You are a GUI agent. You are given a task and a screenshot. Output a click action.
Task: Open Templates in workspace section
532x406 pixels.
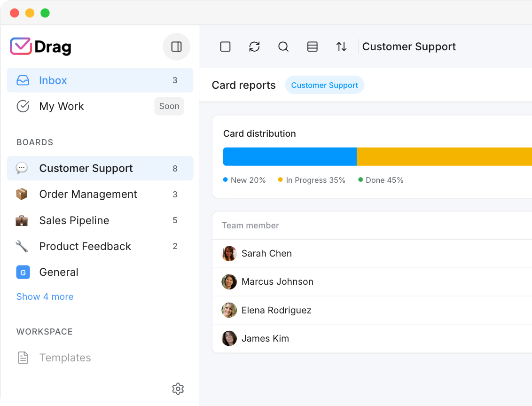[100, 358]
